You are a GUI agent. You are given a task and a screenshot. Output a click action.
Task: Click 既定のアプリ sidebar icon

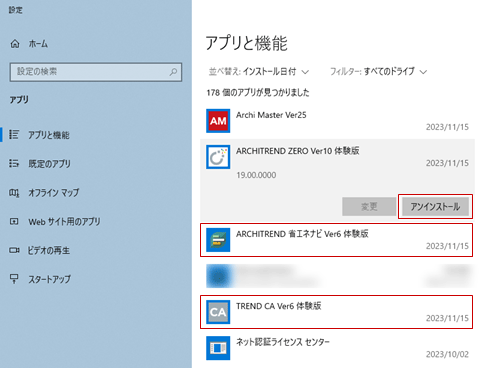tap(14, 163)
